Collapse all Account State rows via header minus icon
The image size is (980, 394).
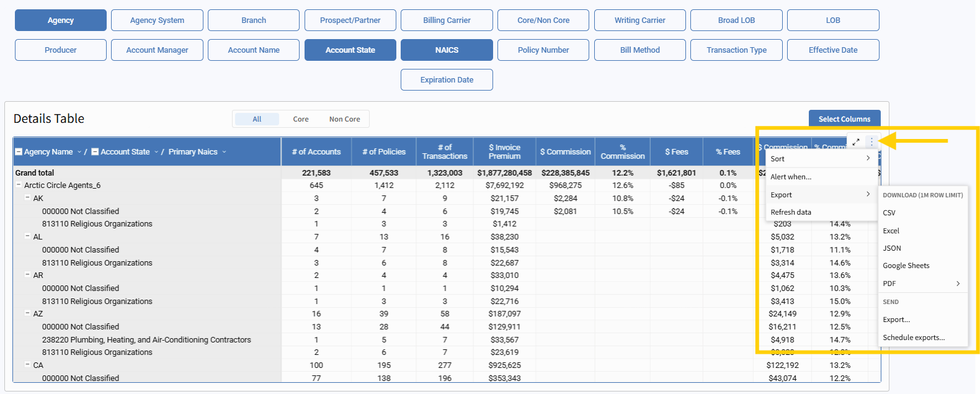point(95,152)
